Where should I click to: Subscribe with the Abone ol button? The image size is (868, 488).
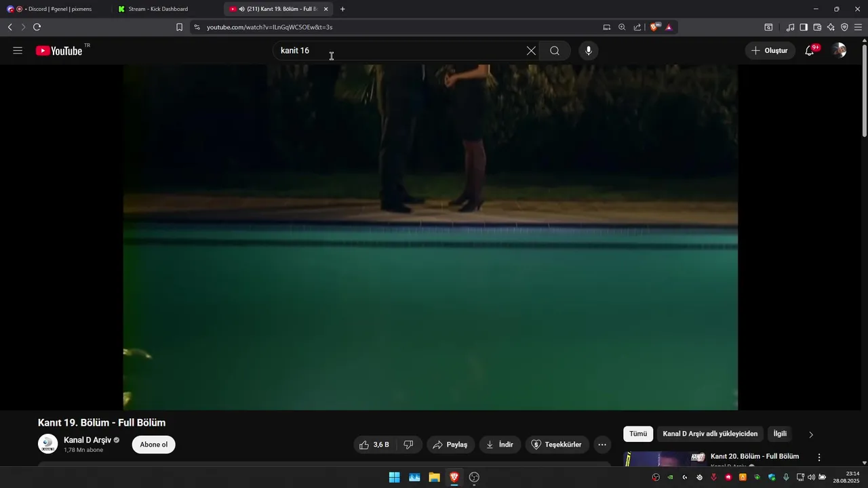pos(154,445)
